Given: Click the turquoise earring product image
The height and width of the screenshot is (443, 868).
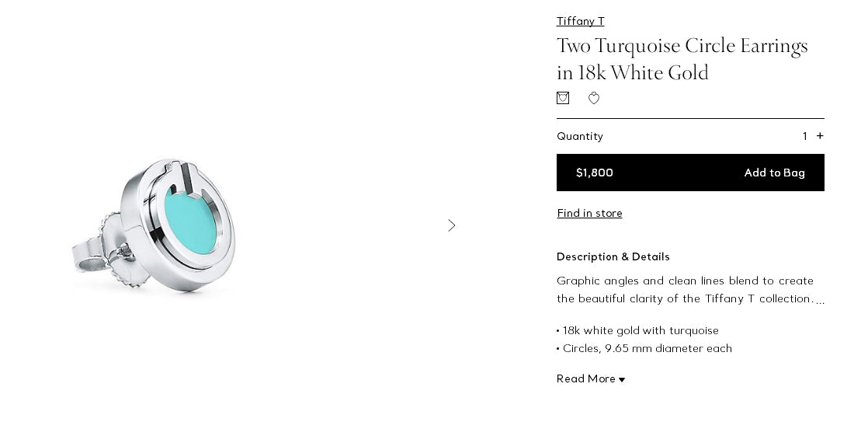Looking at the screenshot, I should click(x=155, y=225).
